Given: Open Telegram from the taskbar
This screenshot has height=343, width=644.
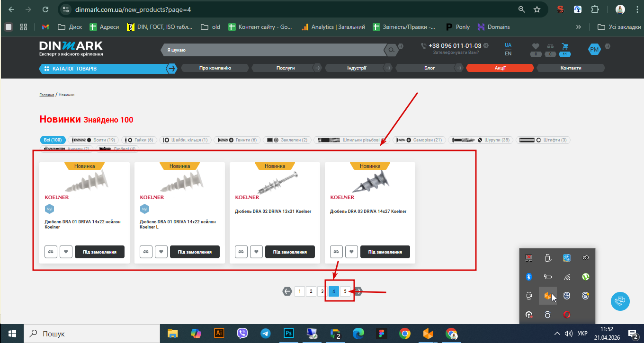Looking at the screenshot, I should click(x=265, y=334).
